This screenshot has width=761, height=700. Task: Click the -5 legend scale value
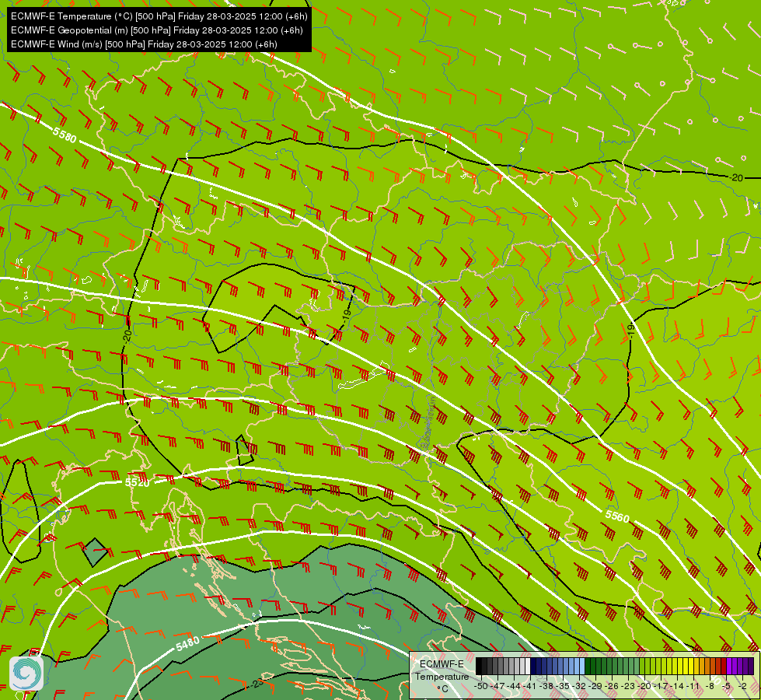727,686
